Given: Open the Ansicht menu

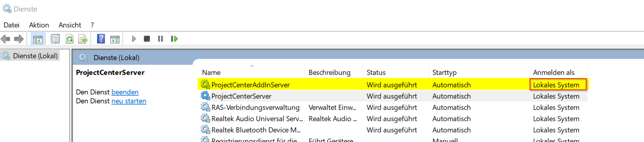Looking at the screenshot, I should [70, 25].
